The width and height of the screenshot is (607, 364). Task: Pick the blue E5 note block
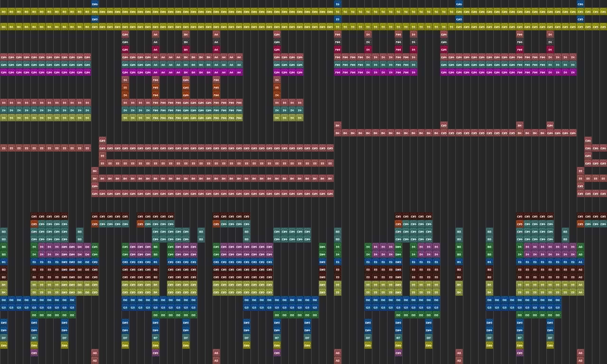[338, 19]
